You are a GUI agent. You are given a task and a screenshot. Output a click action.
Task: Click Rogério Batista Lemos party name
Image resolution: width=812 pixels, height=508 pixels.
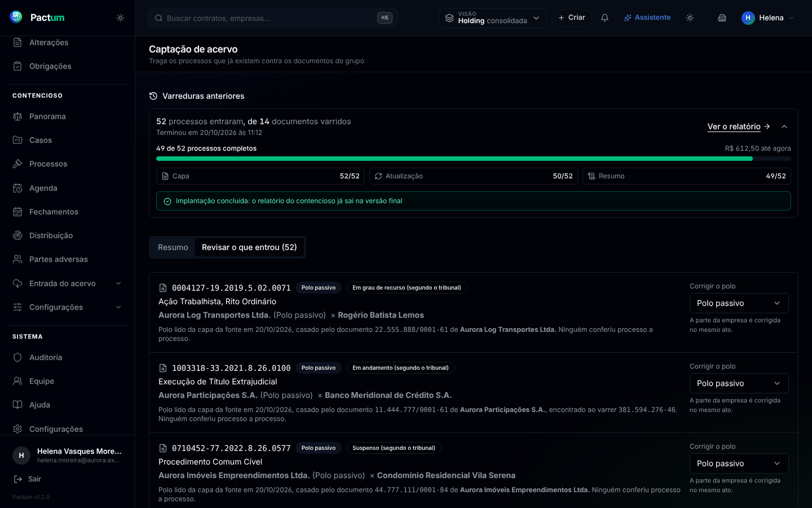click(381, 315)
